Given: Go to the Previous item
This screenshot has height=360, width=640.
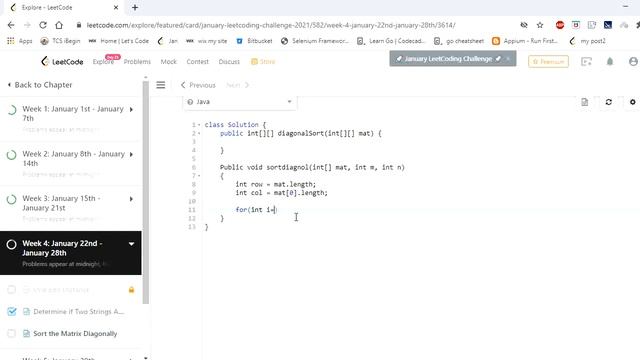Looking at the screenshot, I should (198, 85).
